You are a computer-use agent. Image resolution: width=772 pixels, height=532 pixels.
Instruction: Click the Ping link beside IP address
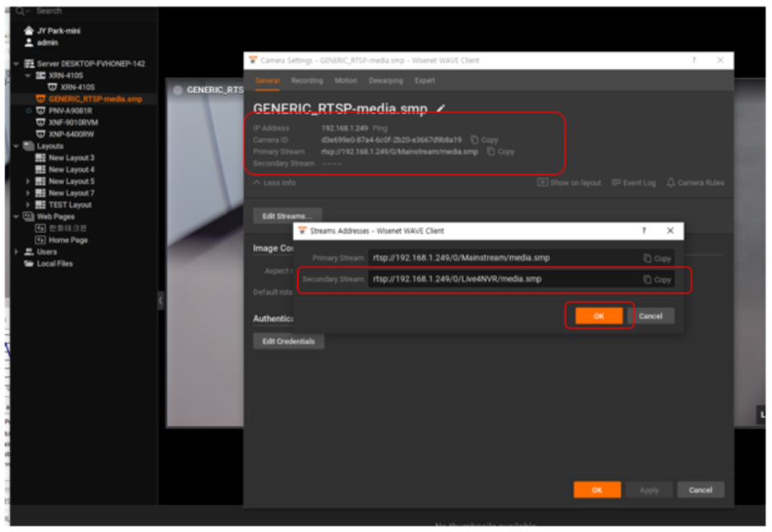point(379,129)
